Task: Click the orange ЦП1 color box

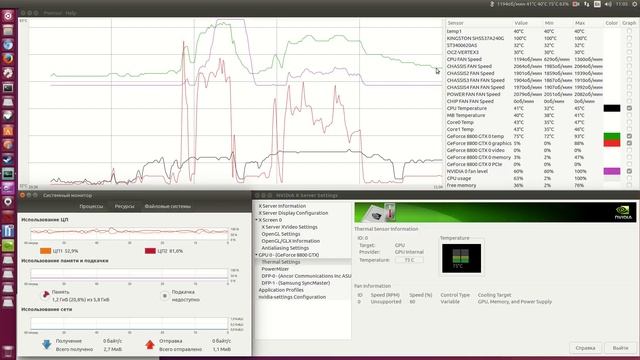Action: tap(45, 251)
